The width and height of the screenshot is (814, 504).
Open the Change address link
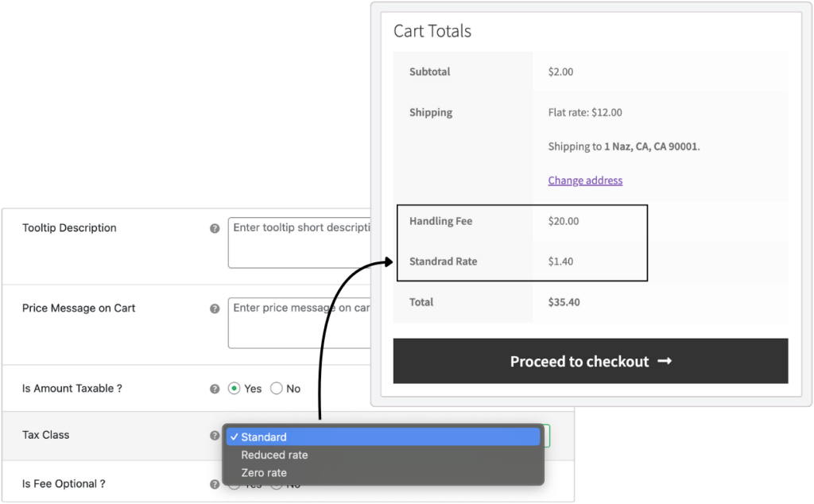click(x=585, y=180)
